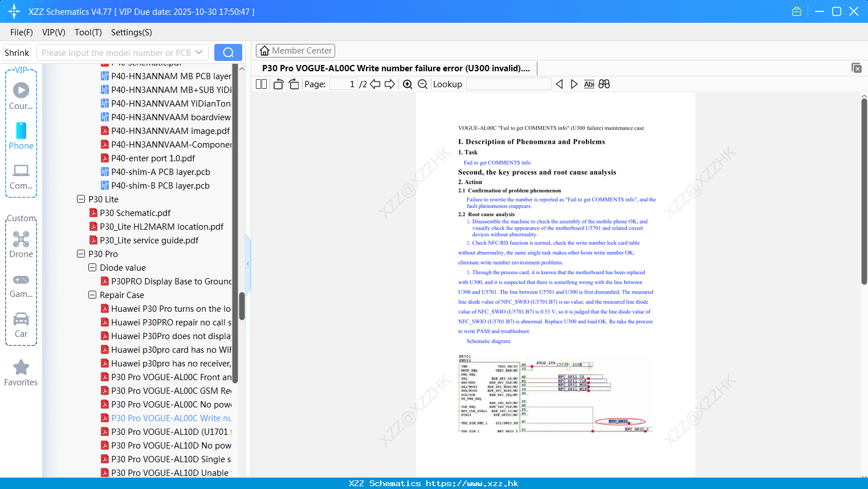Open P30 Pro VOGUE-AL00C No power file
868x489 pixels.
point(166,404)
